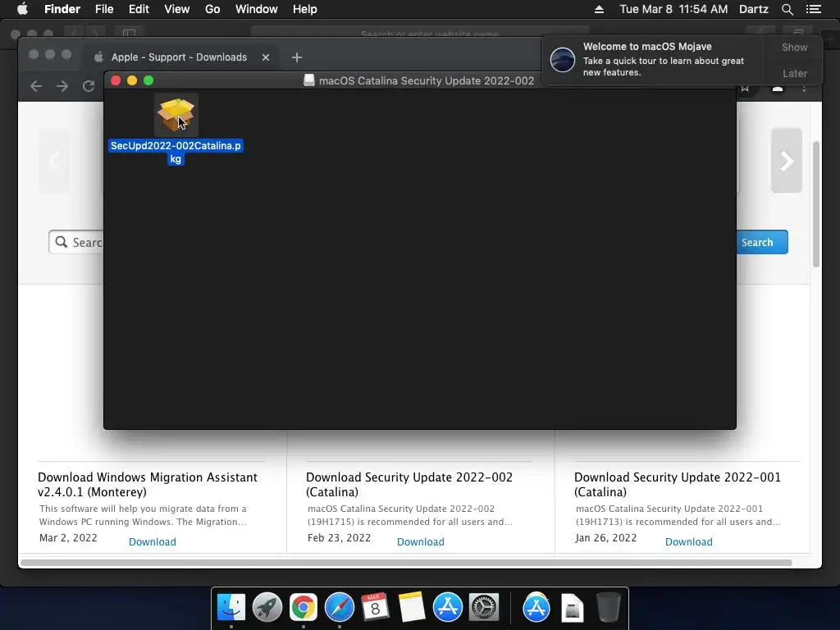Click the horizontal page scrollbar
The image size is (840, 630).
click(x=405, y=563)
